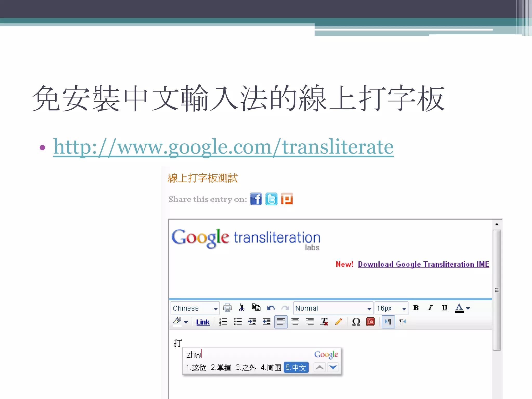Click the font color A icon
532x399 pixels.
459,308
